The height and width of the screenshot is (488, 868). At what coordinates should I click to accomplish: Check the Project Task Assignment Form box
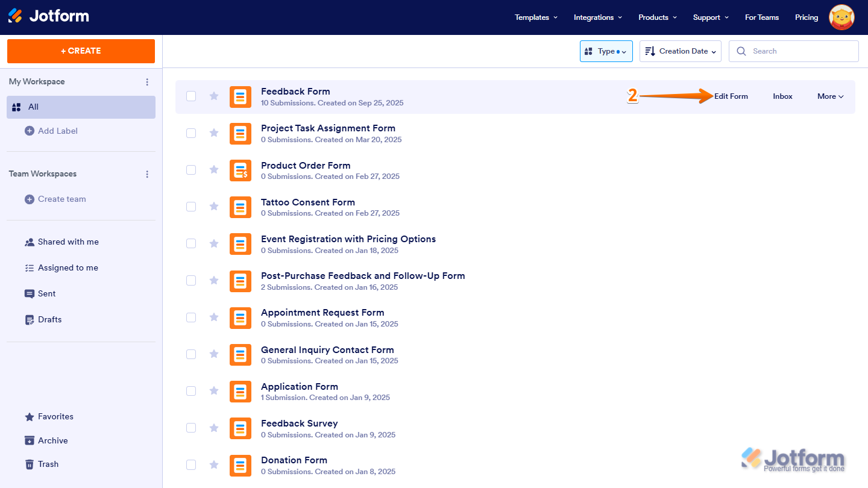[191, 133]
